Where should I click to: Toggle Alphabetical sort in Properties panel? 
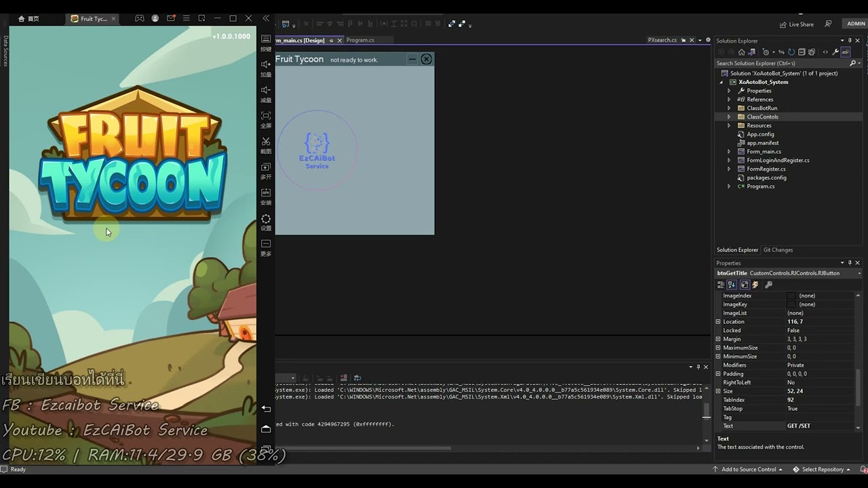[732, 285]
